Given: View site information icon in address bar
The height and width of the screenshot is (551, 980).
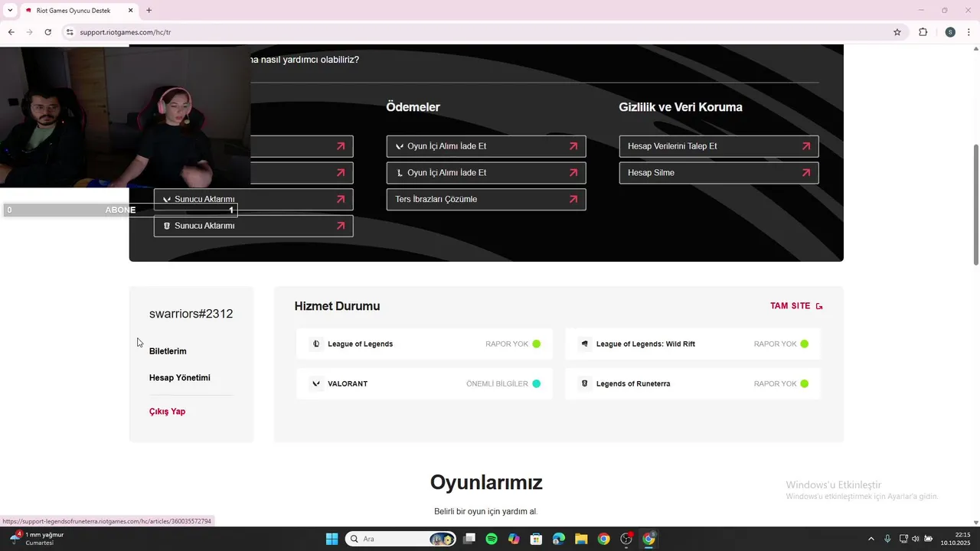Looking at the screenshot, I should pyautogui.click(x=69, y=32).
